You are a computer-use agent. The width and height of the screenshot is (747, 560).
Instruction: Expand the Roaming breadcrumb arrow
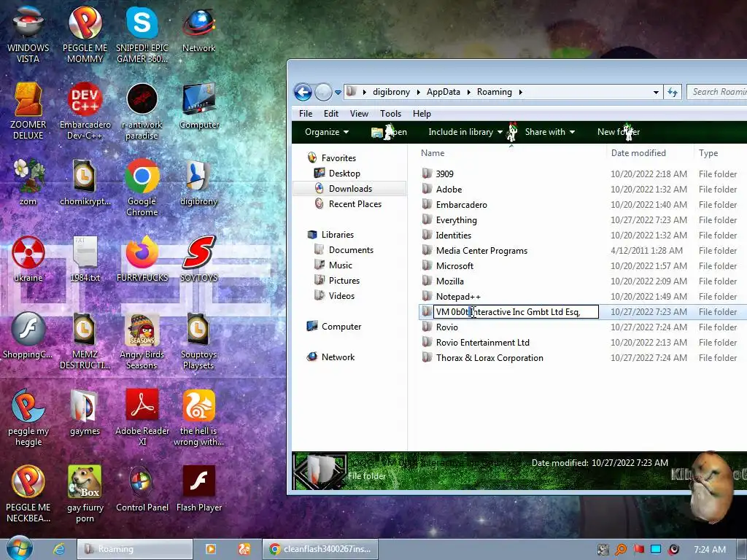pos(521,92)
